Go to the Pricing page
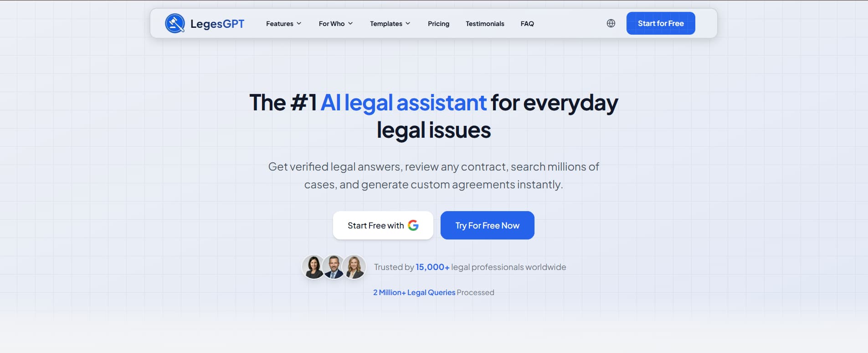 (x=438, y=23)
